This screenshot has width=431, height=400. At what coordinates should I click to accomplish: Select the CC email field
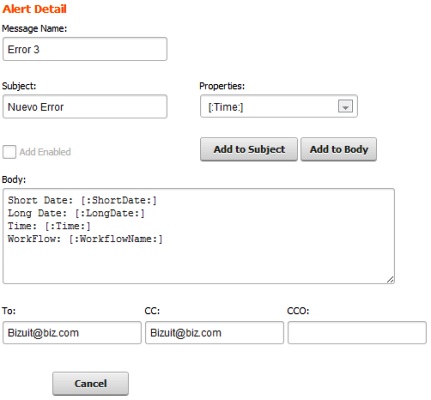coord(214,333)
